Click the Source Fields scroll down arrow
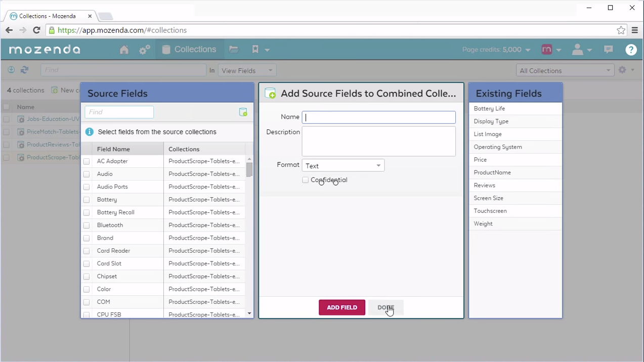The height and width of the screenshot is (362, 644). (x=249, y=313)
